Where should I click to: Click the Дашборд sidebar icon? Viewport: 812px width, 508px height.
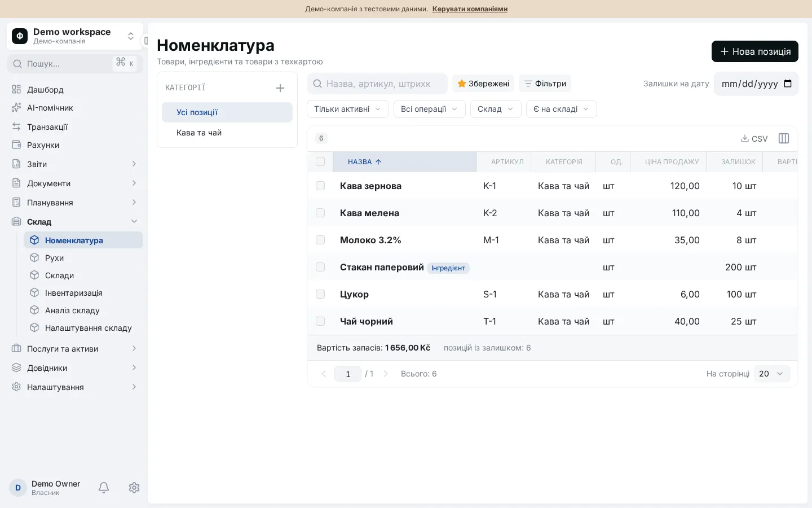pyautogui.click(x=16, y=90)
